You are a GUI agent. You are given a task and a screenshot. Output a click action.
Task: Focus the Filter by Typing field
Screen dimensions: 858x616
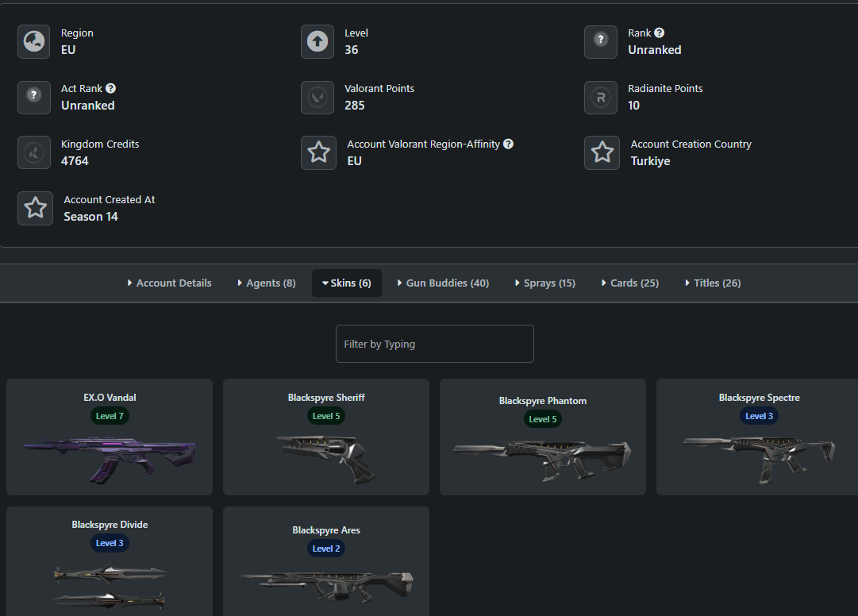[x=434, y=344]
